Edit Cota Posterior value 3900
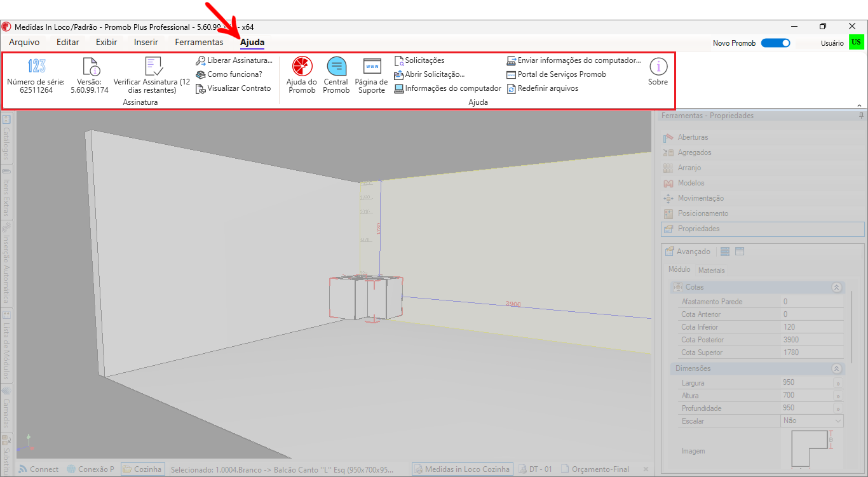This screenshot has width=868, height=477. point(813,340)
